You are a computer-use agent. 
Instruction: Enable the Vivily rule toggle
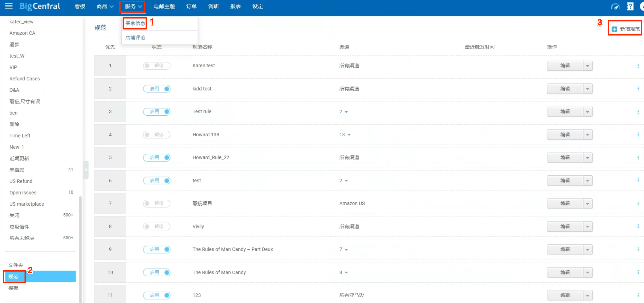pyautogui.click(x=156, y=226)
